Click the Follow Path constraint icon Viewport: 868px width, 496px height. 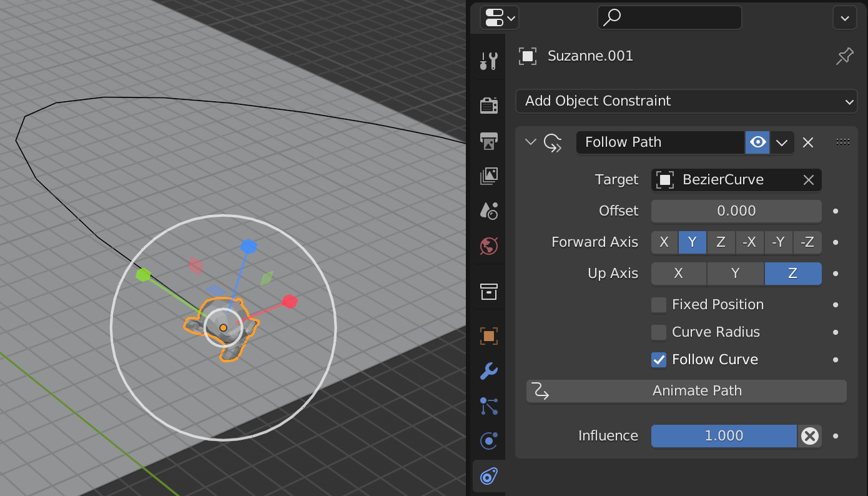[x=553, y=142]
